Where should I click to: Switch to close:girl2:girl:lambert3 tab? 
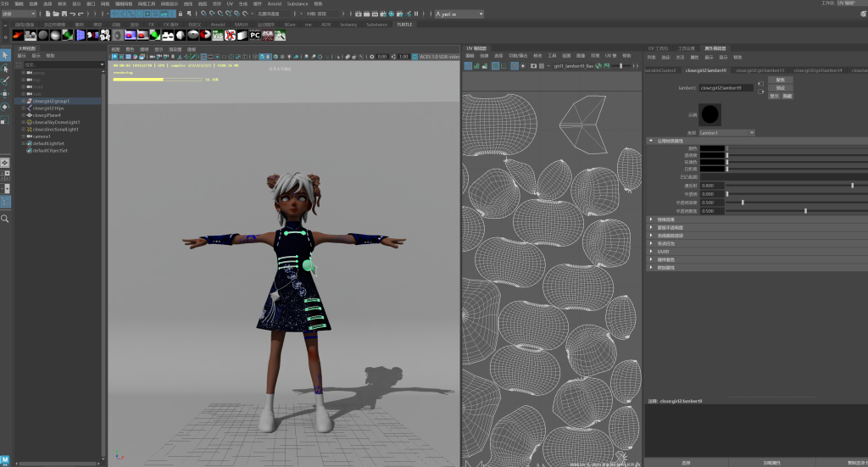pyautogui.click(x=759, y=70)
